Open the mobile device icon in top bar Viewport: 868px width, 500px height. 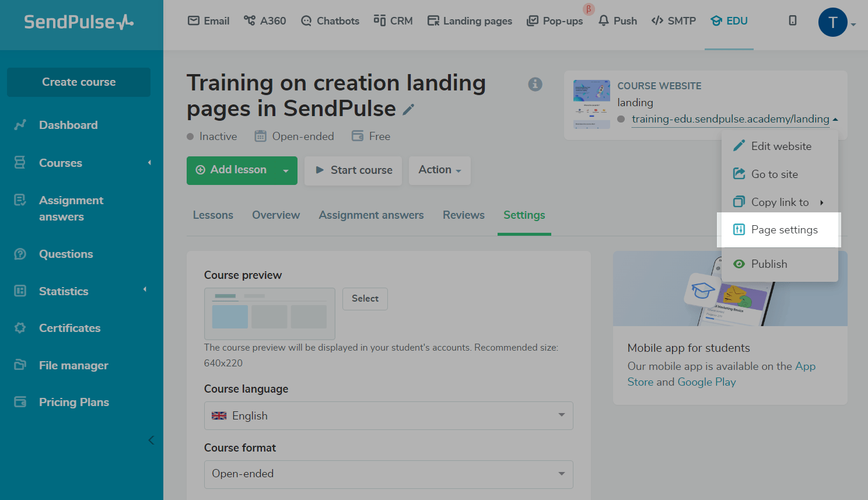(792, 21)
